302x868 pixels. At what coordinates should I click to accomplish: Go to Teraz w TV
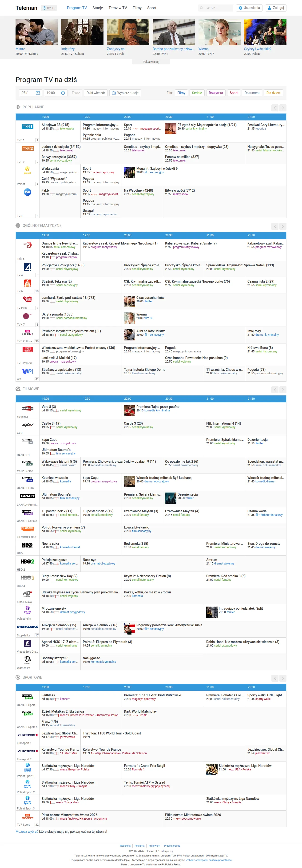[x=118, y=8]
